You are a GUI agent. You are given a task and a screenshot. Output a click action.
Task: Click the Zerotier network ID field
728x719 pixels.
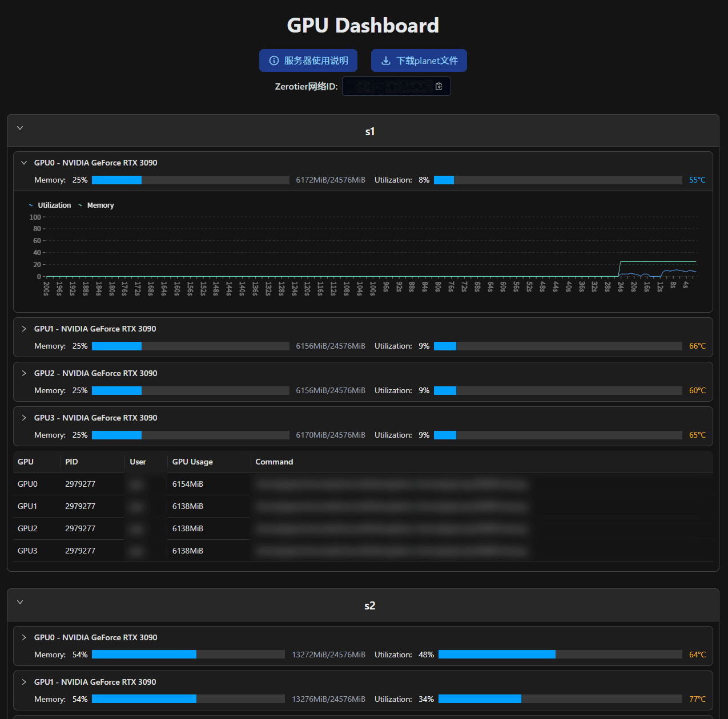(x=388, y=86)
